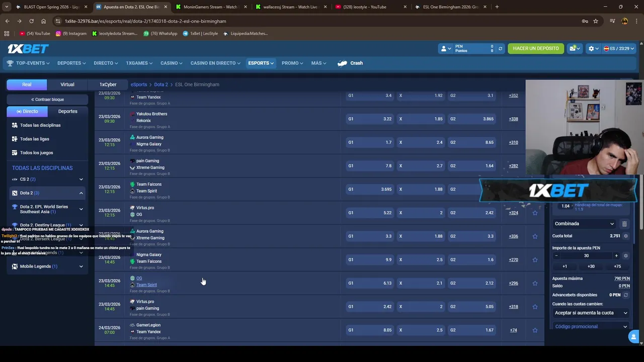
Task: Open the PROMO menu
Action: pyautogui.click(x=292, y=63)
